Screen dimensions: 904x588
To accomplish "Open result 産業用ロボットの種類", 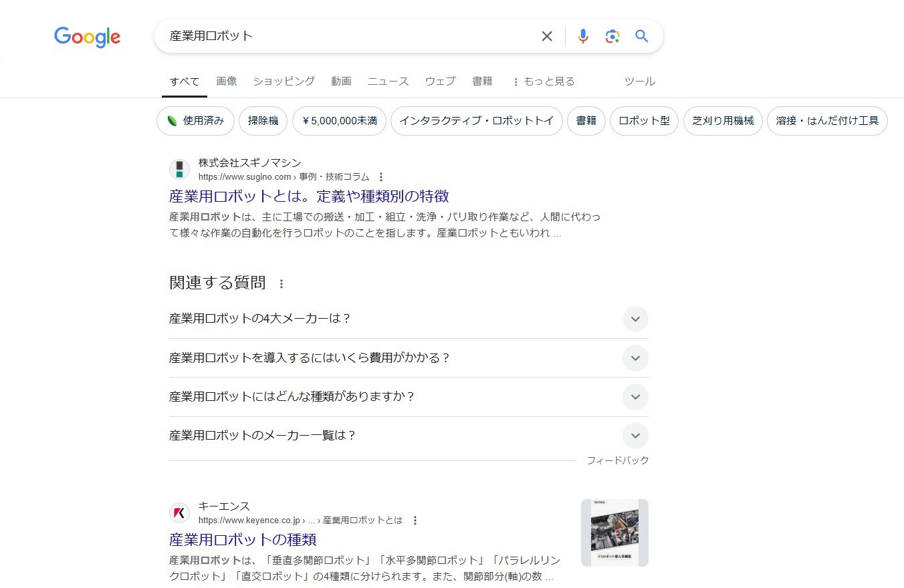I will (x=243, y=540).
